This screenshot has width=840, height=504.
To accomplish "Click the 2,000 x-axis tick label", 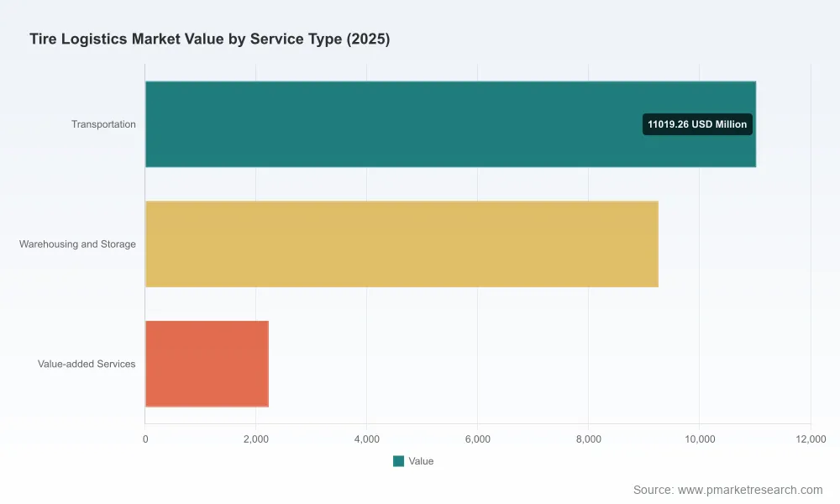I will (x=256, y=439).
